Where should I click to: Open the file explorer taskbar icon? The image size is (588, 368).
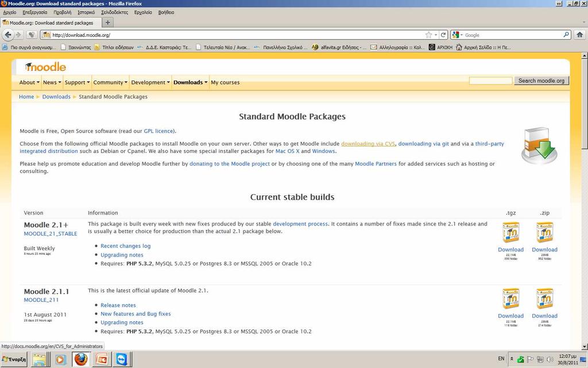coord(40,359)
